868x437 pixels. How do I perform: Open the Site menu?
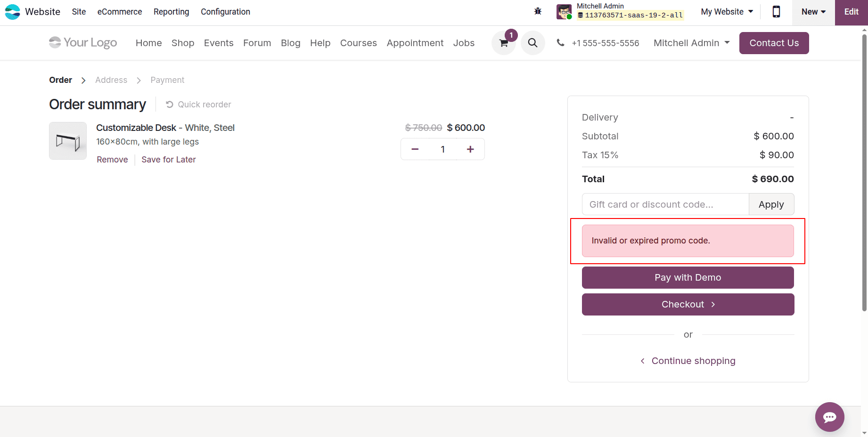point(79,12)
